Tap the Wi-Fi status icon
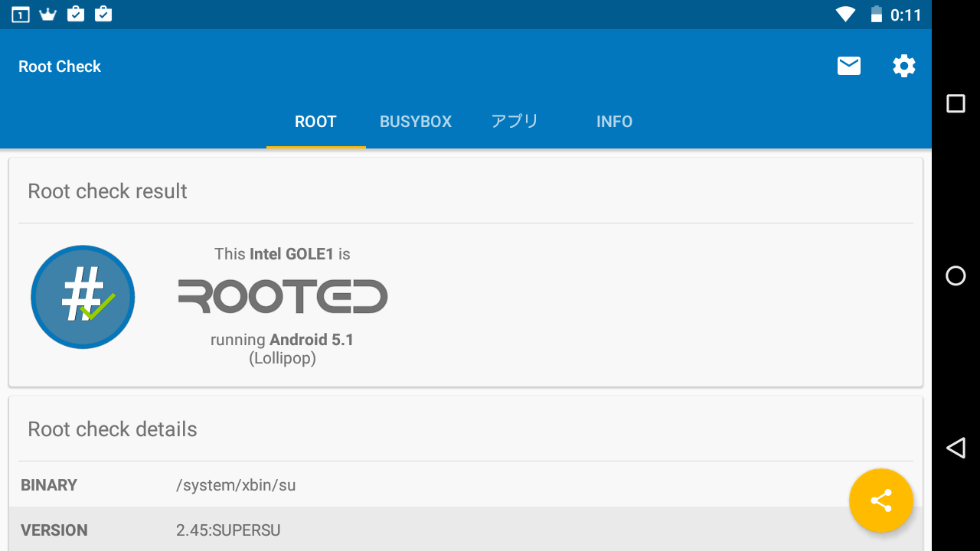The height and width of the screenshot is (551, 980). 845,15
